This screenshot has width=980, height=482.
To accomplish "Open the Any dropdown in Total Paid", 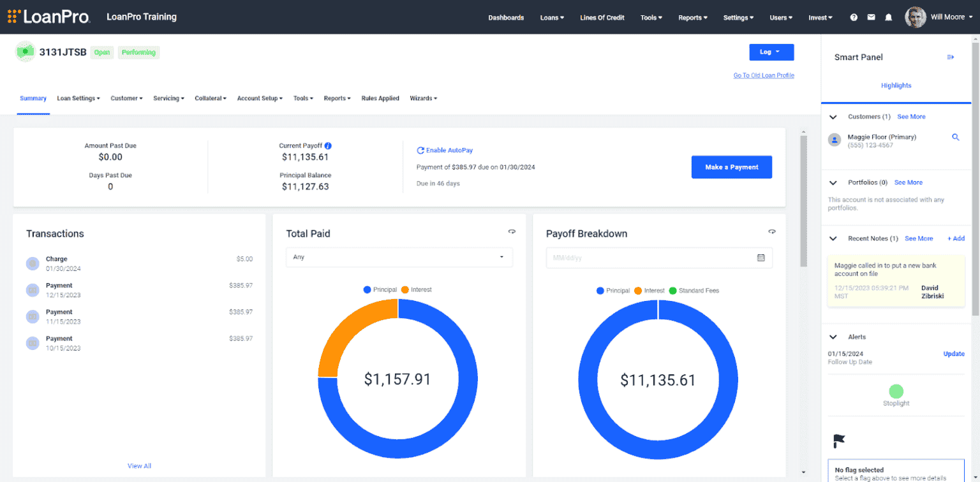I will click(x=399, y=257).
